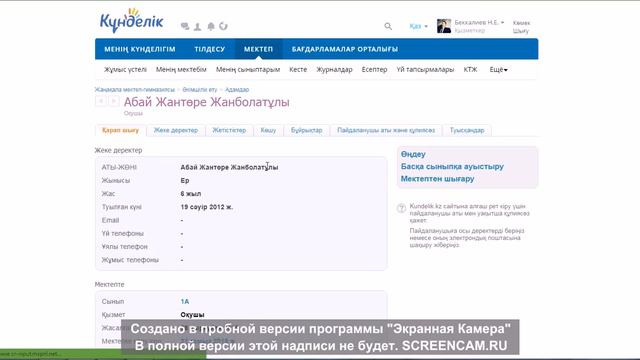640x360 pixels.
Task: Open Үй тапсырмалары submenu item
Action: 425,70
